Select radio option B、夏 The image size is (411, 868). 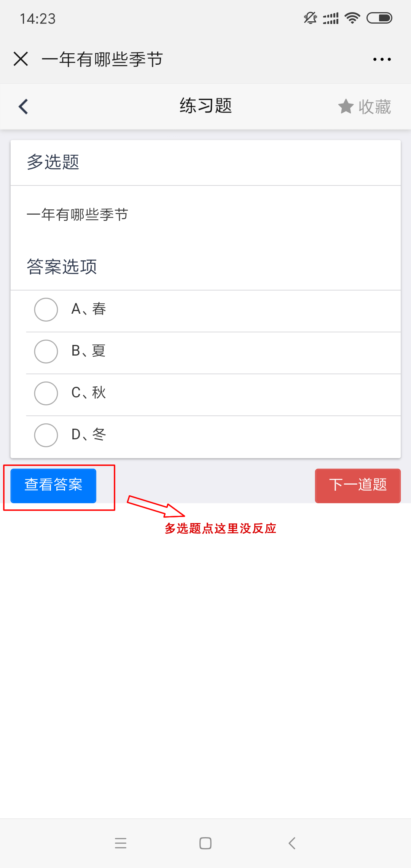point(46,351)
